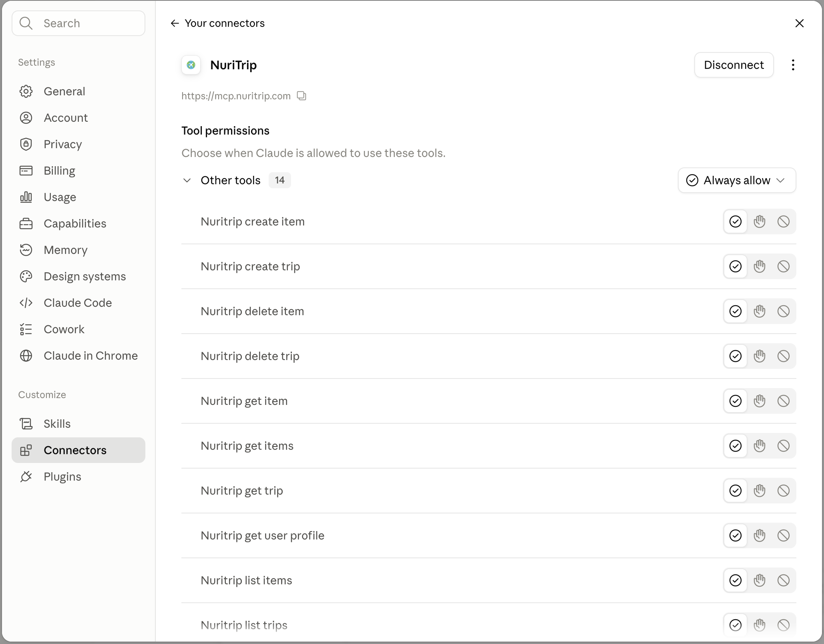Open Capabilities settings
Screen dimensions: 824x644
(x=78, y=223)
